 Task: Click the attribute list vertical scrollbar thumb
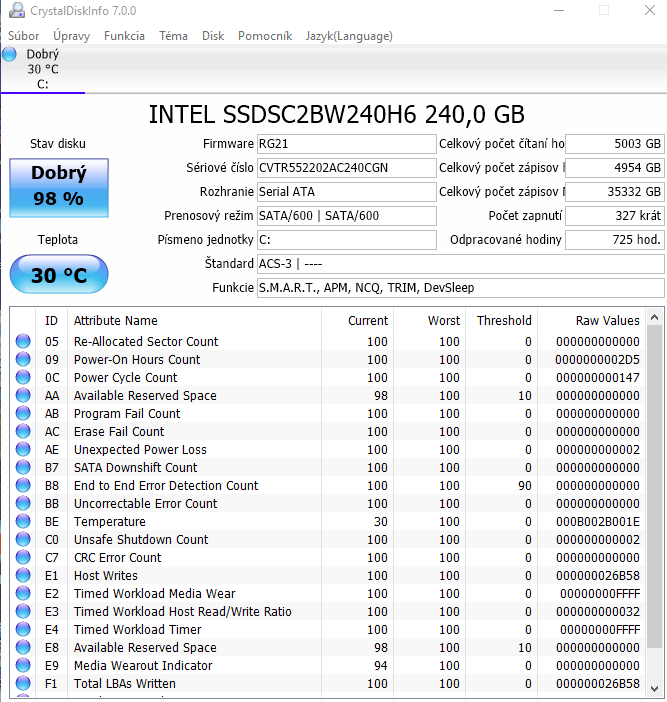654,487
